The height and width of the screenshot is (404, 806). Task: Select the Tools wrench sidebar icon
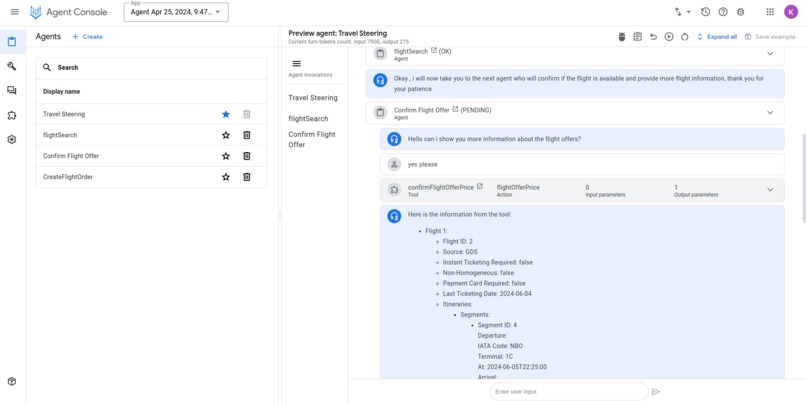[x=12, y=66]
